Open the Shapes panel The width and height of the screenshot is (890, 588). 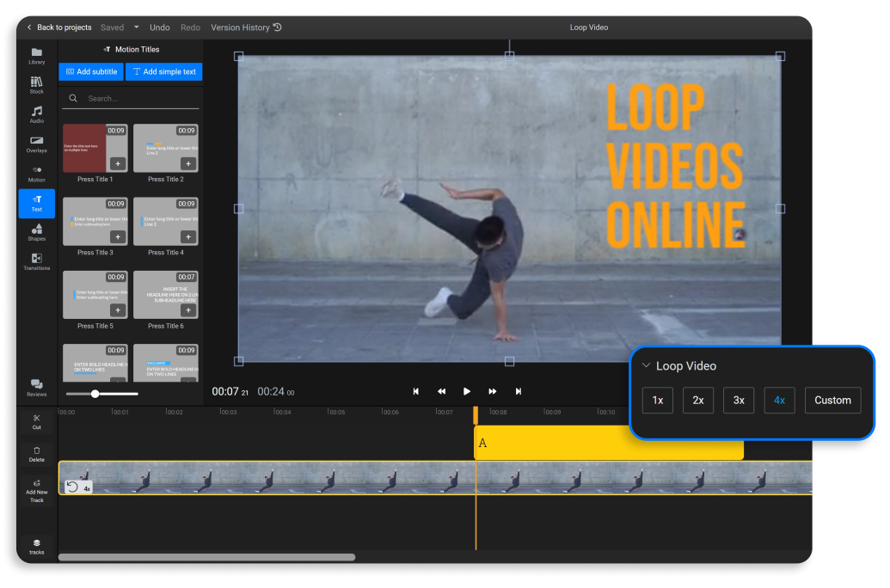point(35,232)
